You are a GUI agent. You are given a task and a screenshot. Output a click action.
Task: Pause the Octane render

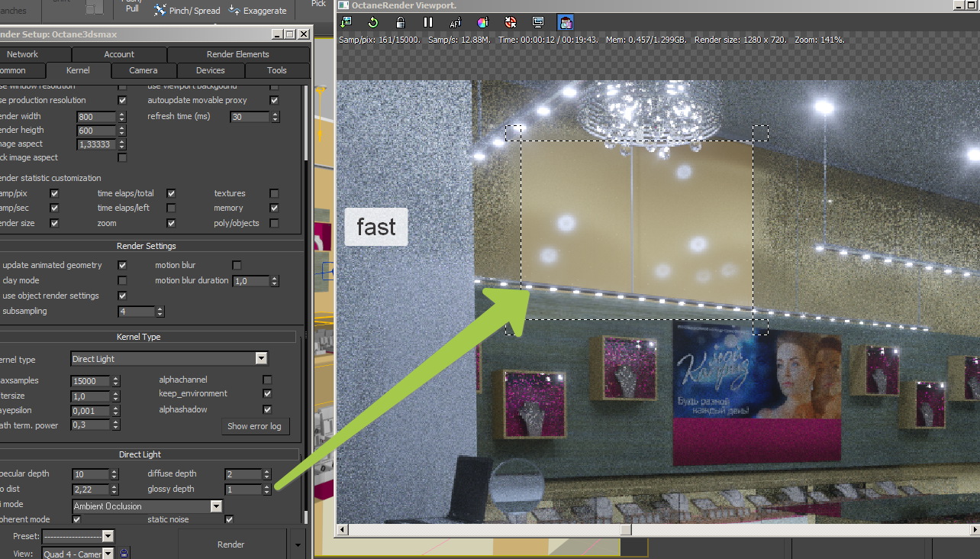pos(428,22)
